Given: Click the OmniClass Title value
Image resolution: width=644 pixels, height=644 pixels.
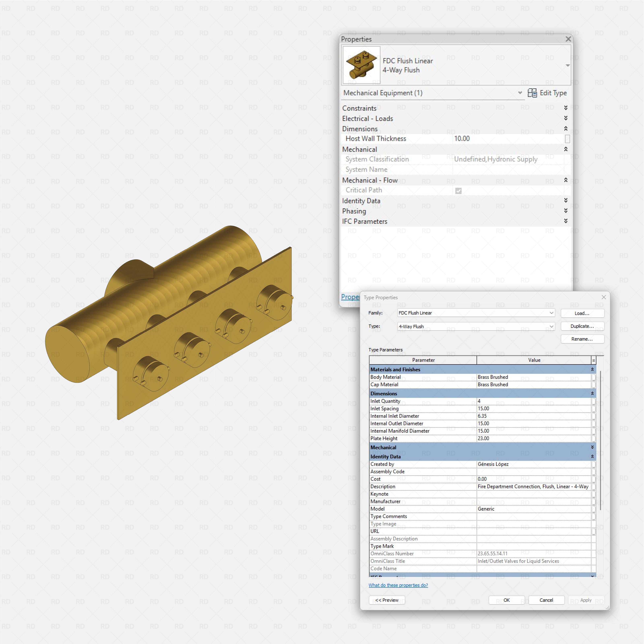Looking at the screenshot, I should click(x=534, y=561).
